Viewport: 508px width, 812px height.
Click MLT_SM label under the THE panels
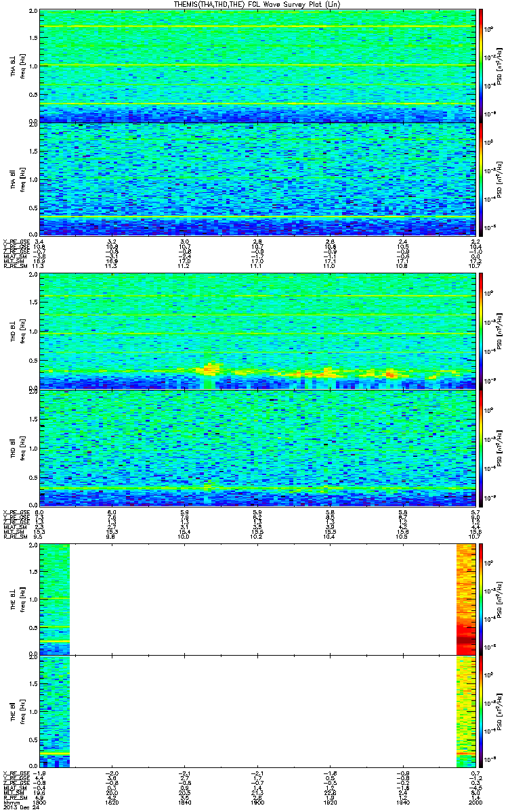pyautogui.click(x=13, y=792)
